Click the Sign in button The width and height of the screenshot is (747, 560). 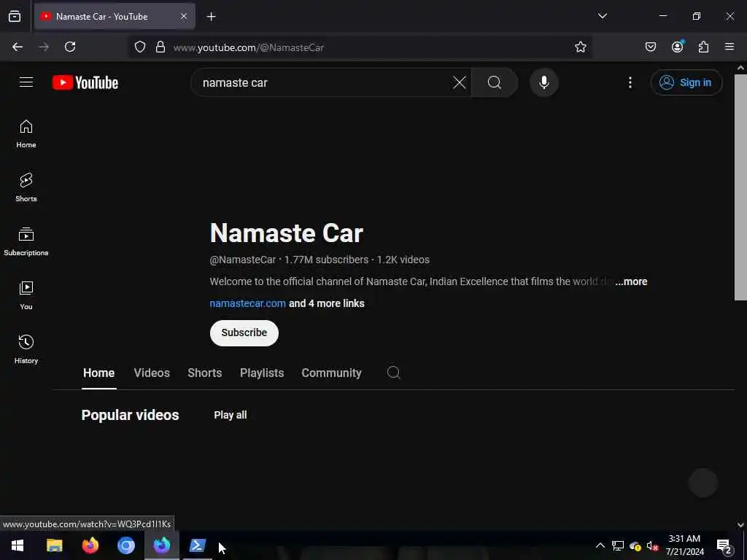coord(686,82)
